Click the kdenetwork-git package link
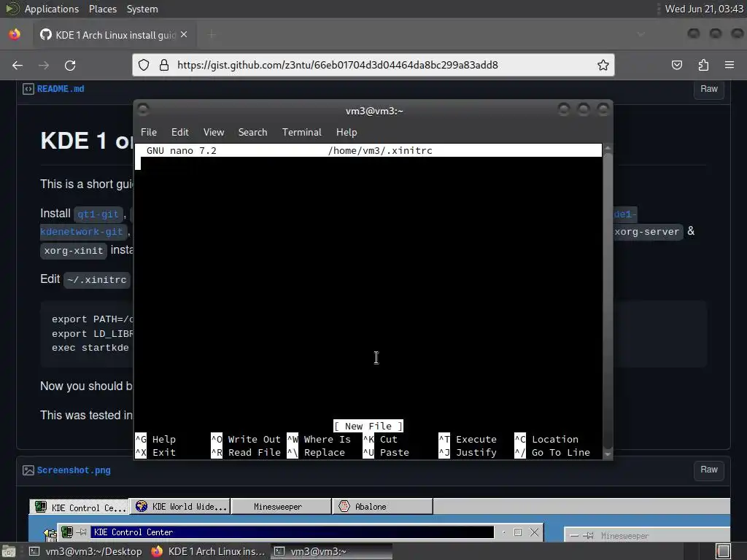The image size is (747, 560). (x=82, y=232)
